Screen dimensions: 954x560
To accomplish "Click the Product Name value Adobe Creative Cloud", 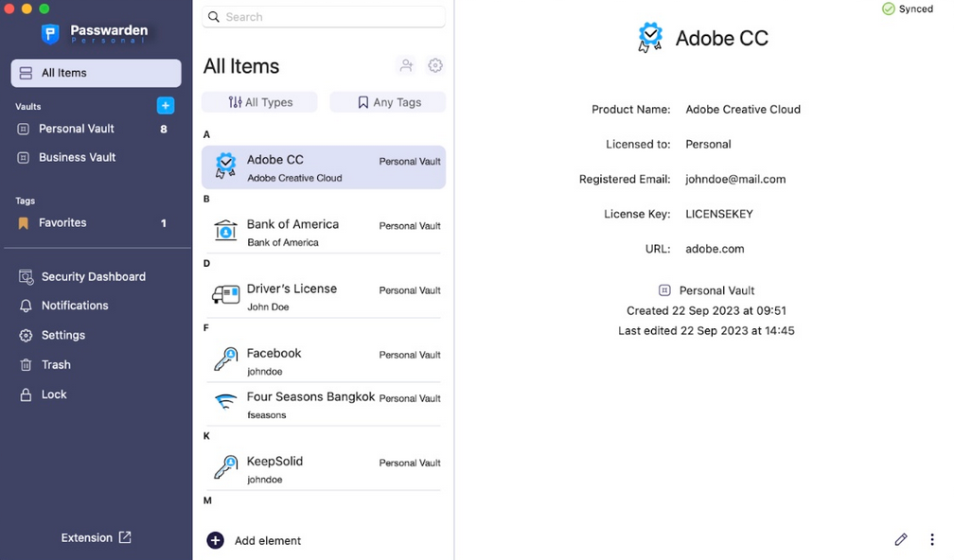I will pyautogui.click(x=743, y=110).
